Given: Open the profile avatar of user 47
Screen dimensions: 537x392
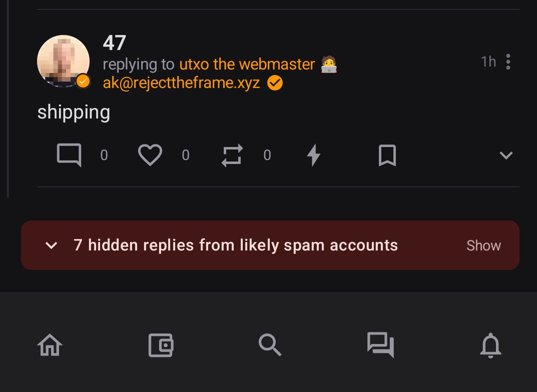Looking at the screenshot, I should [x=63, y=61].
